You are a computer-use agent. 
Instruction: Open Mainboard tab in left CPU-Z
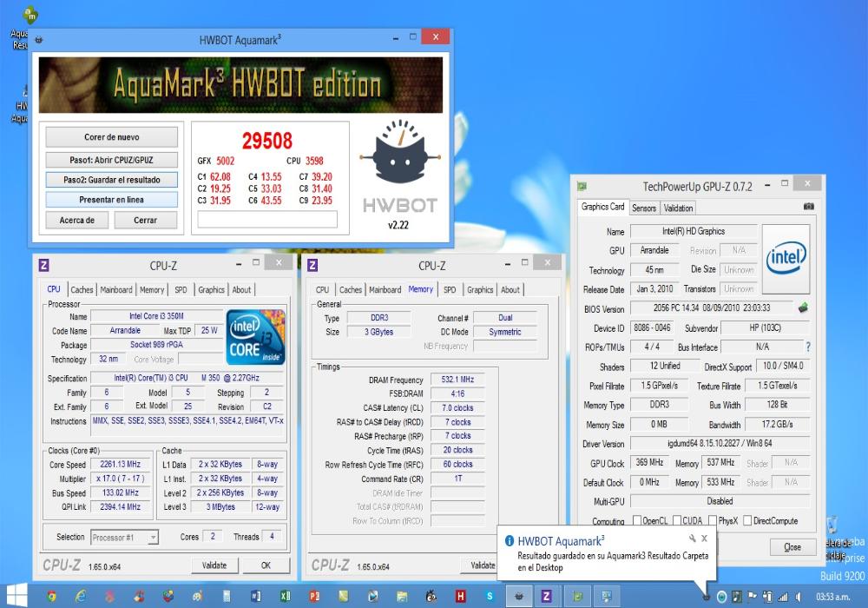(x=116, y=289)
